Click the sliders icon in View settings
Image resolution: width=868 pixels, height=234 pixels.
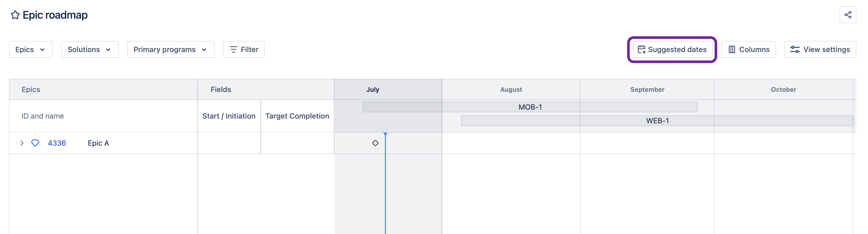coord(795,50)
